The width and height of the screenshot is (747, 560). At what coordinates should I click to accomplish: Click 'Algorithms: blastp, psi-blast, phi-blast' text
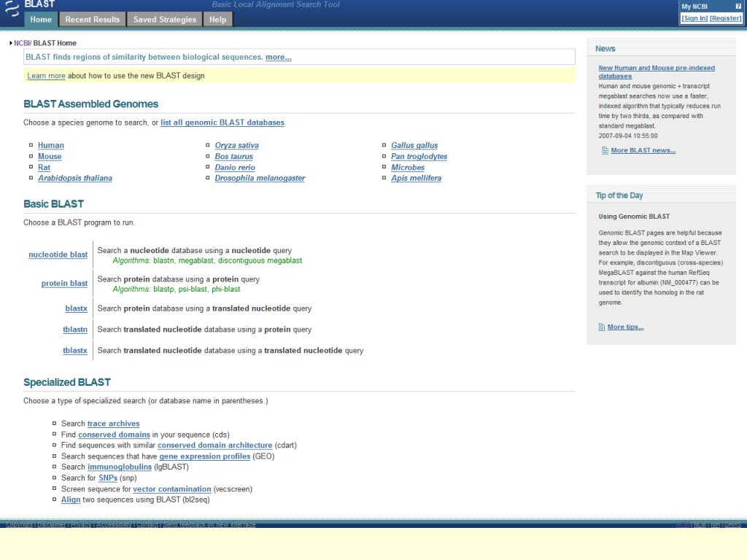coord(177,289)
